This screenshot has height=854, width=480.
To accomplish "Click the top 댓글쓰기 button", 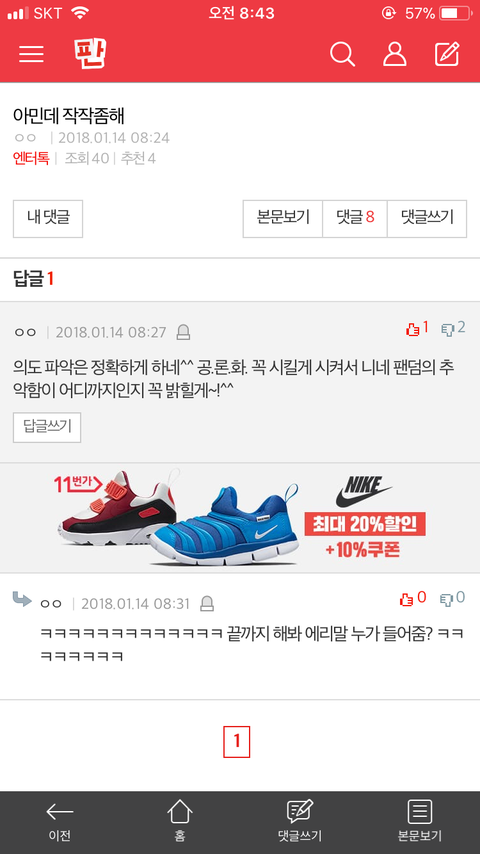I will tap(427, 218).
